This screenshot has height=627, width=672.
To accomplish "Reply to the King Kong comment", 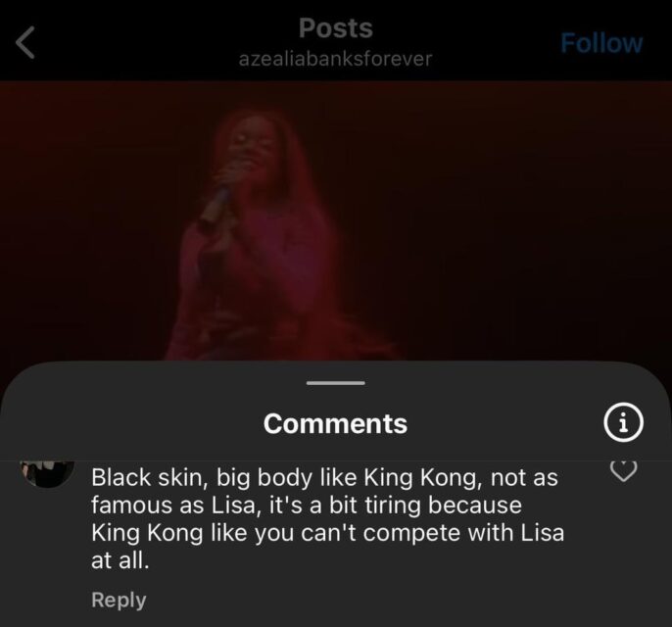I will pyautogui.click(x=119, y=600).
